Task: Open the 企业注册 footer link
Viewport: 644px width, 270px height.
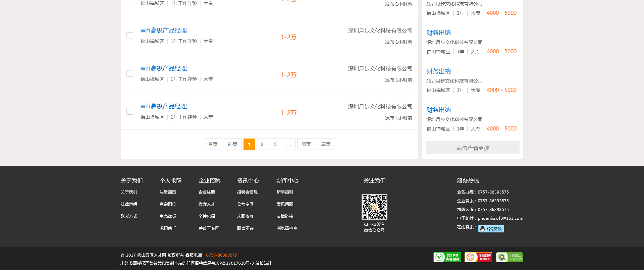Action: pyautogui.click(x=207, y=192)
